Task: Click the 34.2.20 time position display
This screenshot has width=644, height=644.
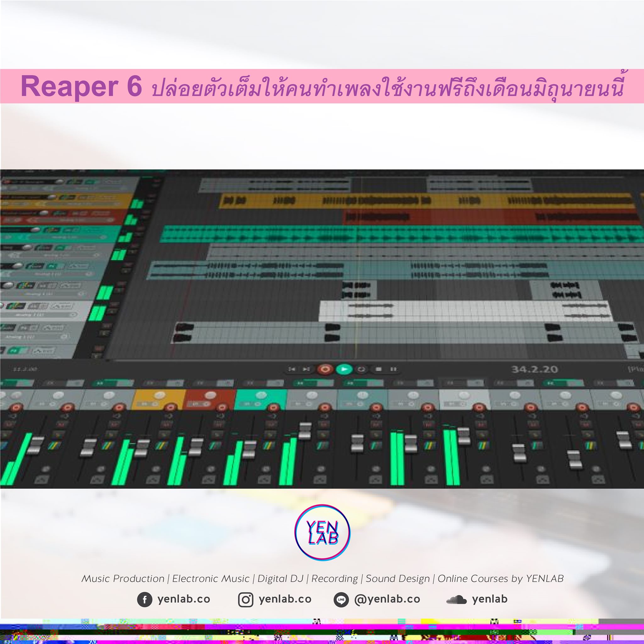Action: coord(535,369)
